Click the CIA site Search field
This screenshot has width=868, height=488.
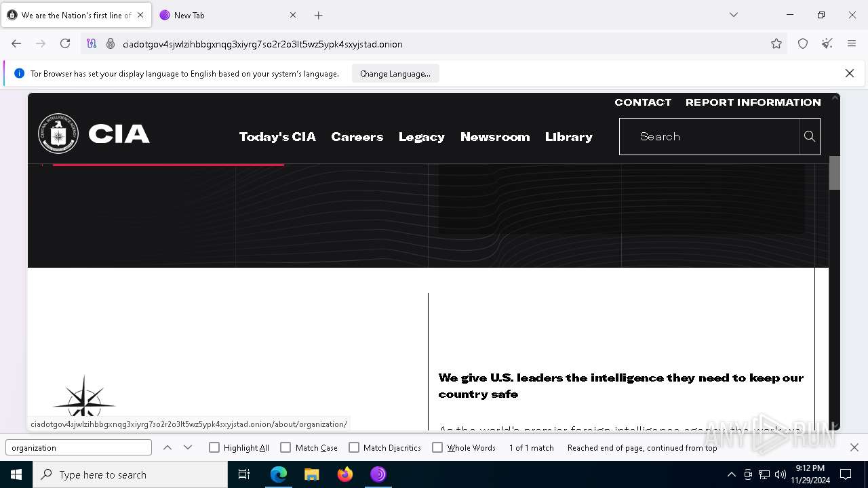click(x=709, y=136)
